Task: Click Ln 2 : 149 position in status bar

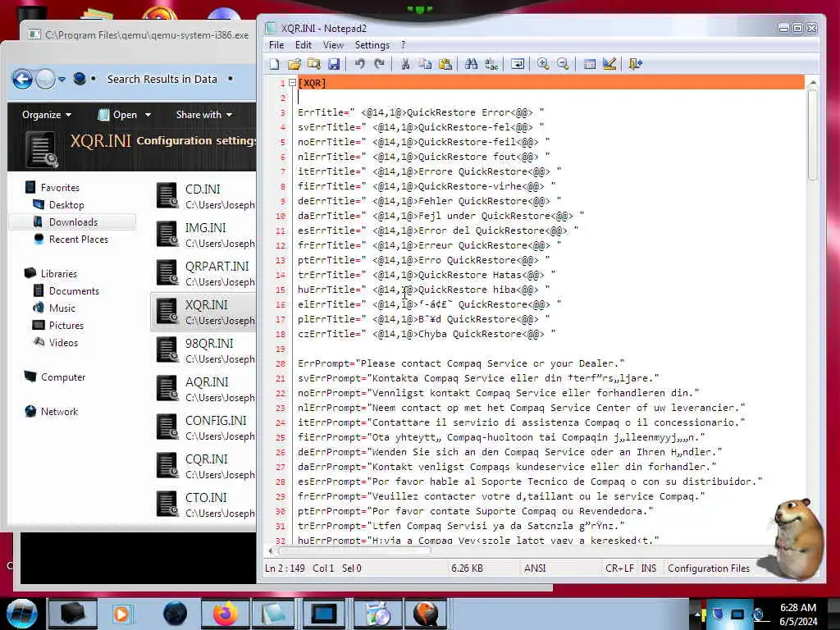Action: [x=285, y=568]
